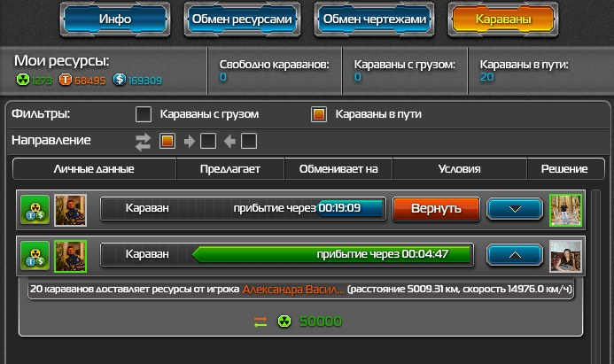Open recipient avatar in the 00:19:09 row
The image size is (614, 364).
[x=565, y=210]
